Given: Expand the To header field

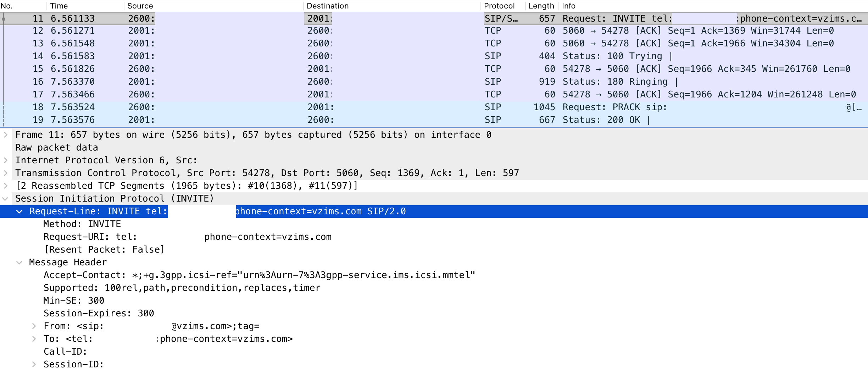Looking at the screenshot, I should pos(34,339).
